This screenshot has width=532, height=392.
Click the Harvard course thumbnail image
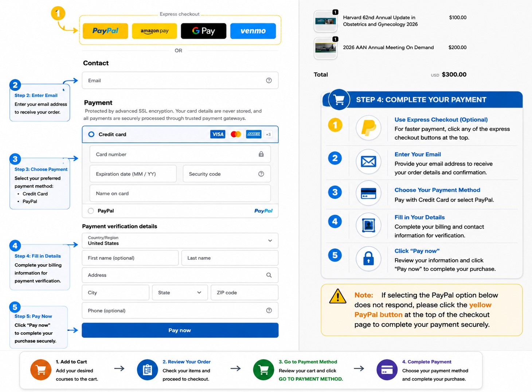tap(325, 21)
